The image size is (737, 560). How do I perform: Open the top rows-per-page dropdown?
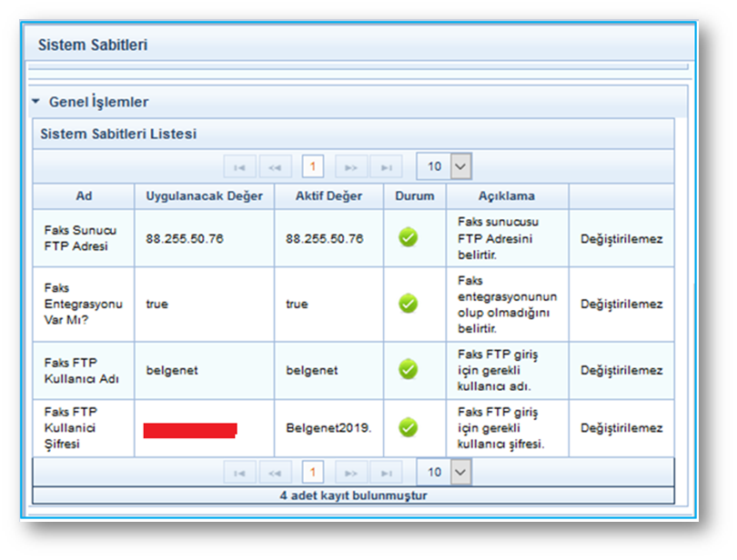(460, 166)
